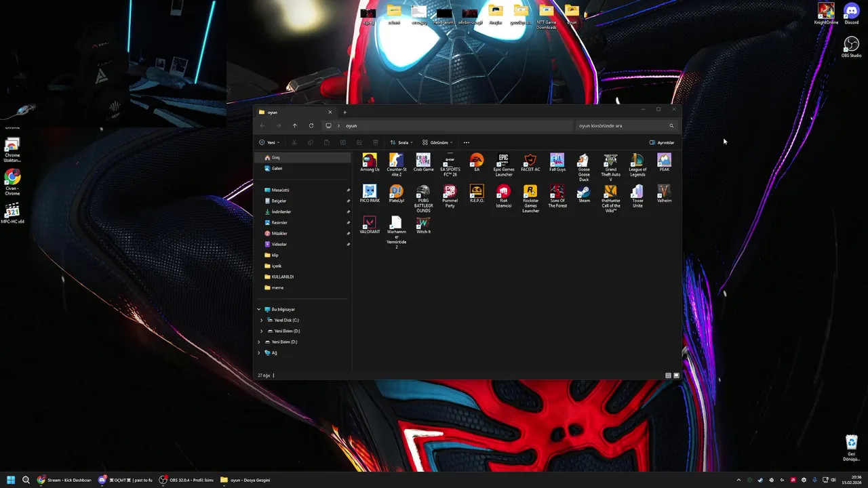Select theHunter Call of the Wild icon
Screen dimensions: 868x488
pyautogui.click(x=611, y=199)
